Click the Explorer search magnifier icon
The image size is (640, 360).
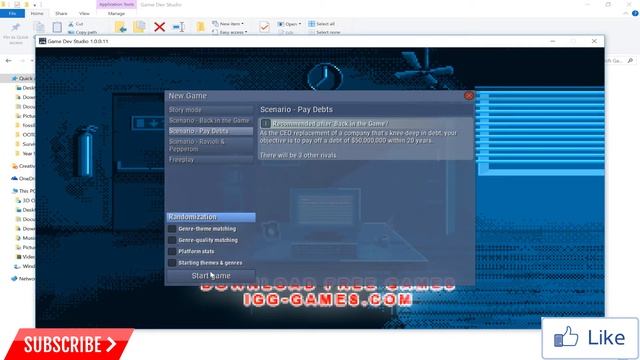point(631,60)
